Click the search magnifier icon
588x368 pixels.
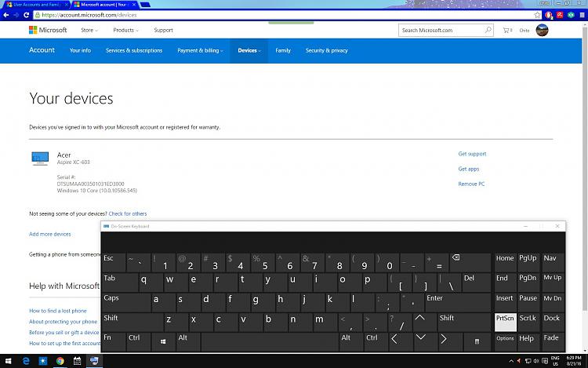488,30
